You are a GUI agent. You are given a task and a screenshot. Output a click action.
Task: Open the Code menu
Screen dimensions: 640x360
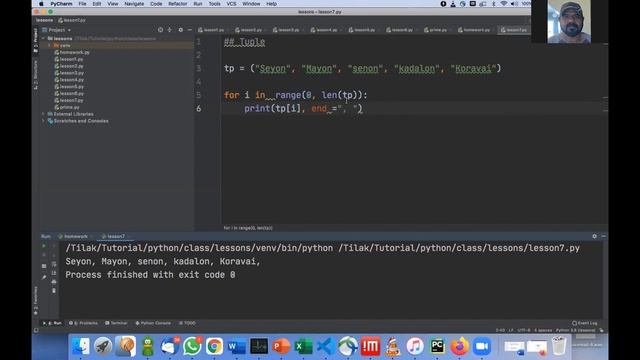pyautogui.click(x=156, y=4)
